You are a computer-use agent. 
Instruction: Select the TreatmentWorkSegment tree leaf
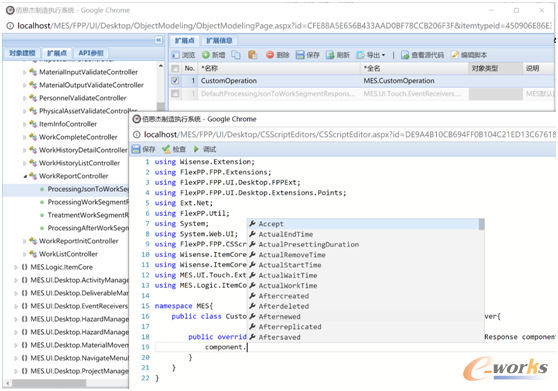(88, 215)
